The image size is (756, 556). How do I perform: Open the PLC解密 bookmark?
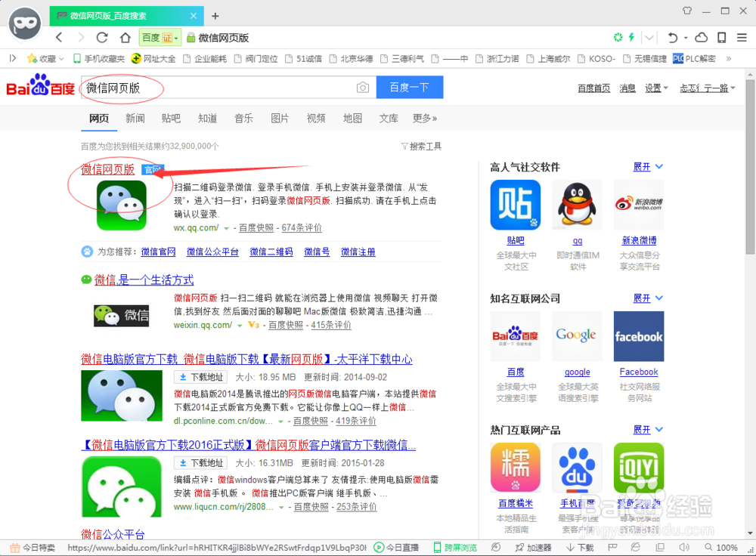[x=694, y=59]
